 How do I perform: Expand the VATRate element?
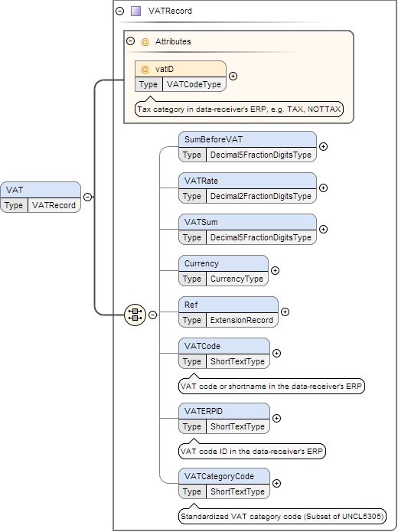click(x=323, y=188)
